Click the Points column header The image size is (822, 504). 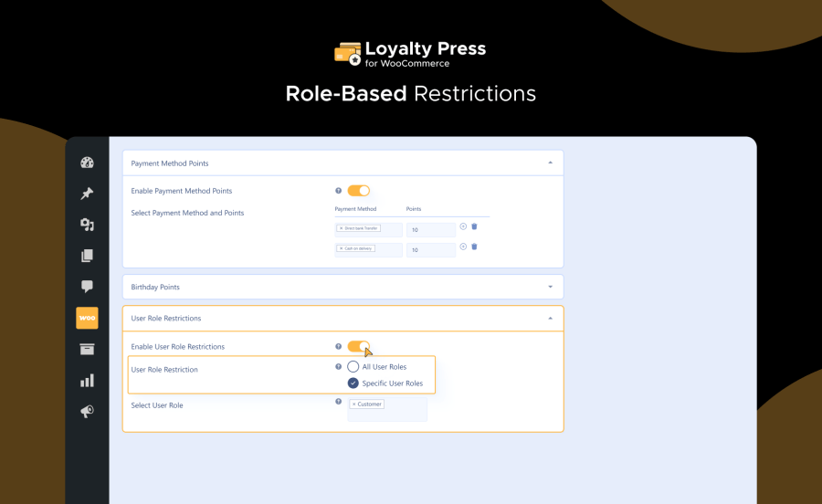(414, 208)
